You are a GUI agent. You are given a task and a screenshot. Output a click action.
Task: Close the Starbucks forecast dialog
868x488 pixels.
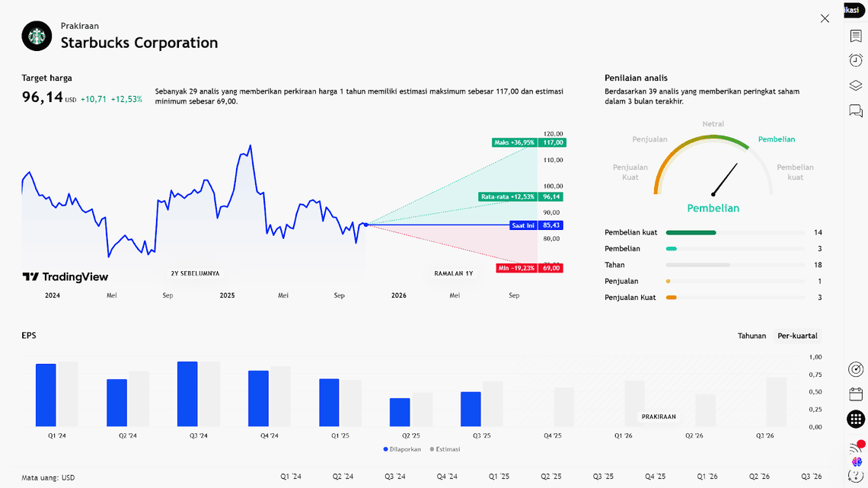tap(825, 18)
